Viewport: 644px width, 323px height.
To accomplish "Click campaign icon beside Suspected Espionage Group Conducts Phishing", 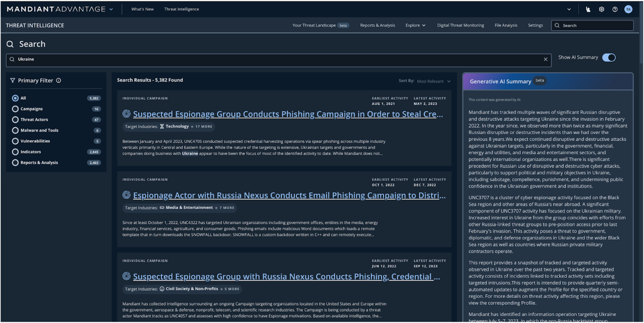I will click(127, 114).
